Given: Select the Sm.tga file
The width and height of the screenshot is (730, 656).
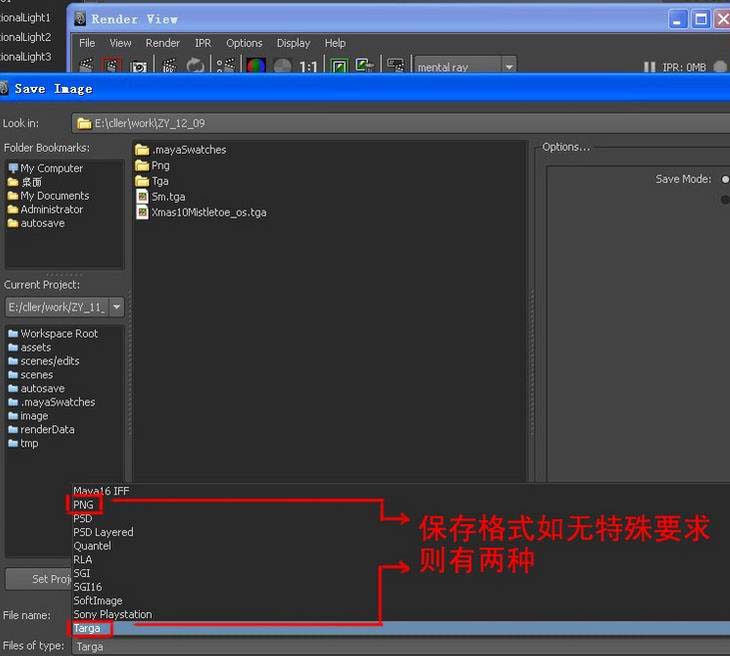Looking at the screenshot, I should 161,196.
